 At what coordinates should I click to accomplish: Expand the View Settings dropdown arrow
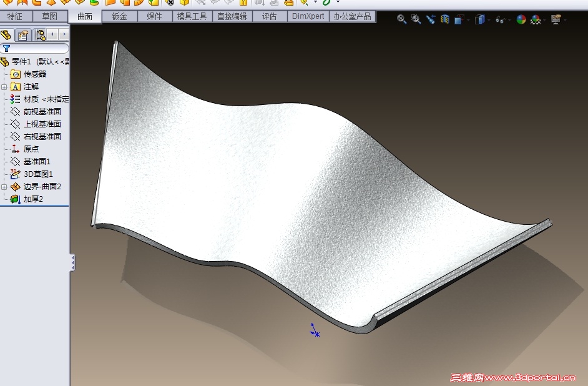tap(565, 20)
